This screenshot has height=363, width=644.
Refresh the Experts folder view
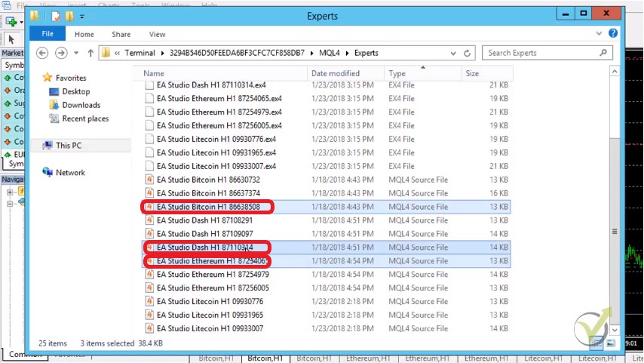pos(468,53)
